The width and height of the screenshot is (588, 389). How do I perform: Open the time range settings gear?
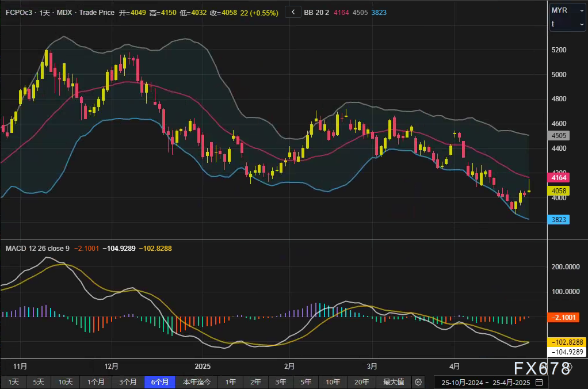coord(418,382)
